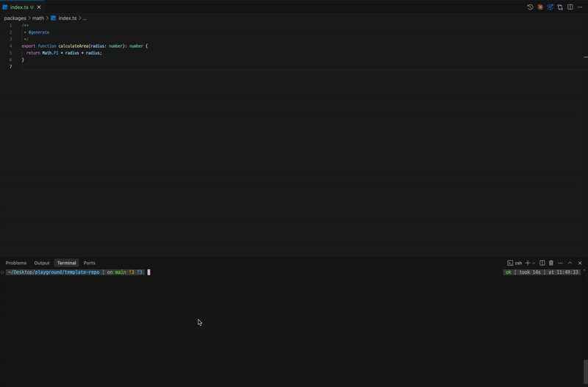Click 'took 14s' in terminal prompt
Image resolution: width=588 pixels, height=387 pixels.
point(530,272)
